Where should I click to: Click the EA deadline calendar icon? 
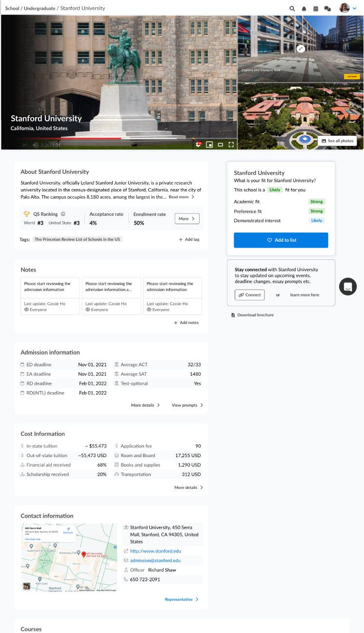[22, 374]
